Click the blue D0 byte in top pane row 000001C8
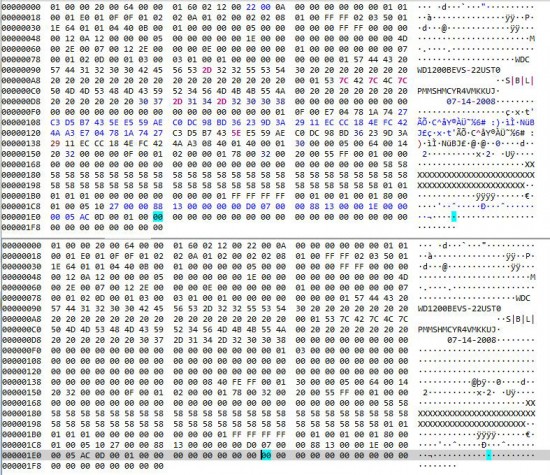 [x=251, y=206]
